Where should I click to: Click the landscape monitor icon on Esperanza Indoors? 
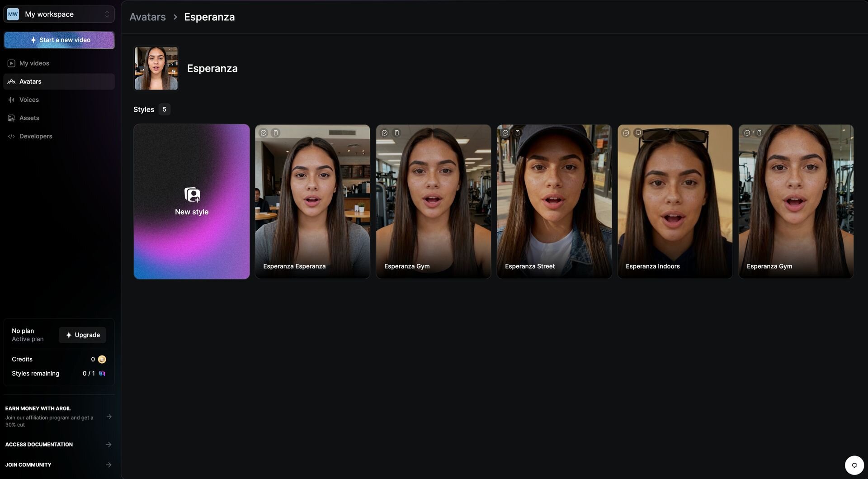[x=638, y=133]
